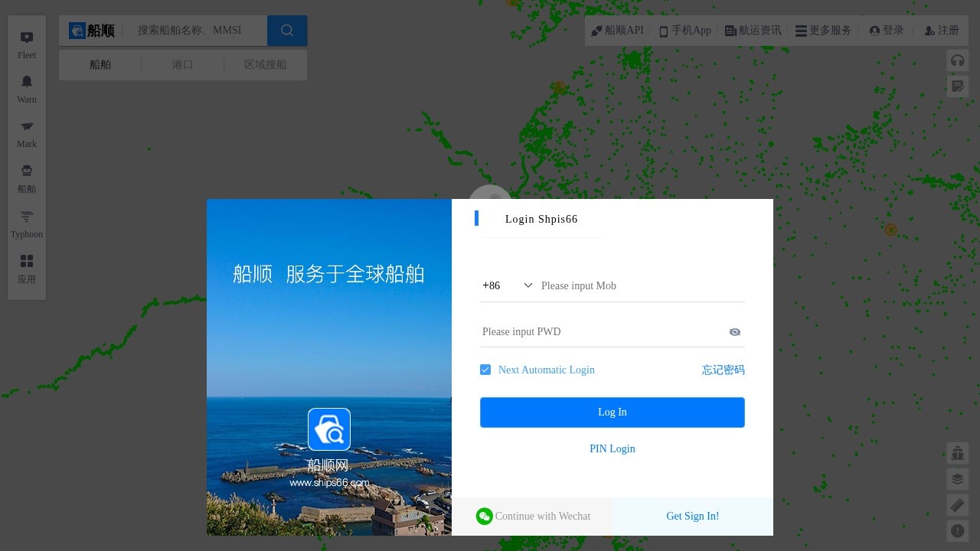Select the ship icon on the right toolbar
The width and height of the screenshot is (980, 551).
click(958, 453)
